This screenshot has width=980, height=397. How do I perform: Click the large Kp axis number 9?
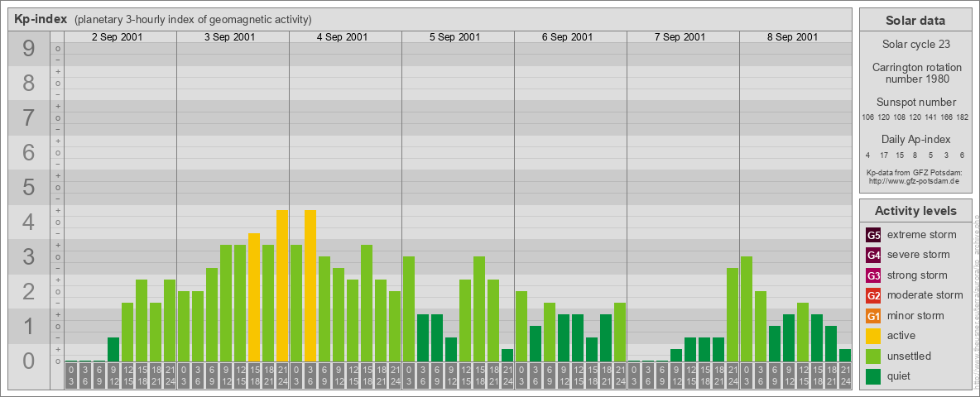pos(29,49)
